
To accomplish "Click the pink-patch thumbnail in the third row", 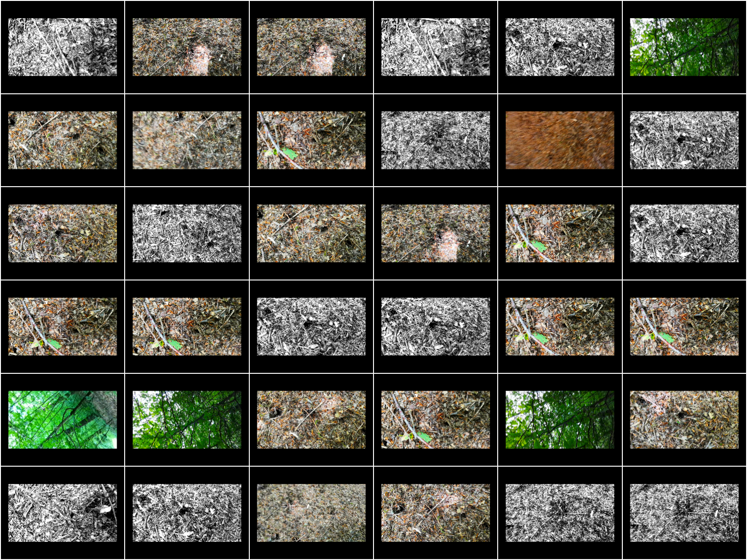I will tap(436, 233).
